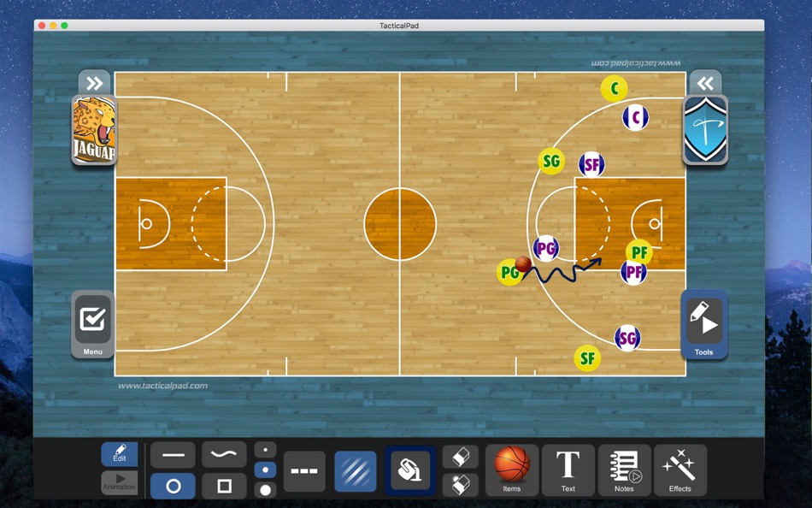Select the eraser tool
Viewport: 812px width, 508px height.
coord(459,457)
